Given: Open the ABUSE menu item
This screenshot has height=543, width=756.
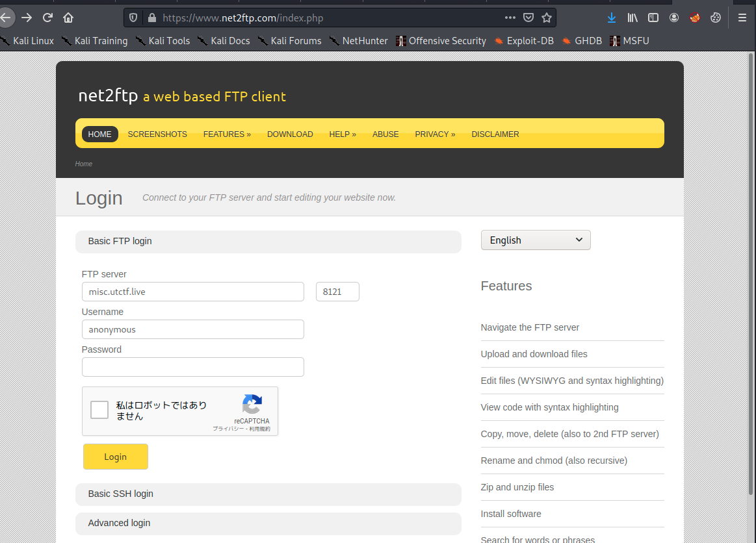Looking at the screenshot, I should pyautogui.click(x=385, y=134).
